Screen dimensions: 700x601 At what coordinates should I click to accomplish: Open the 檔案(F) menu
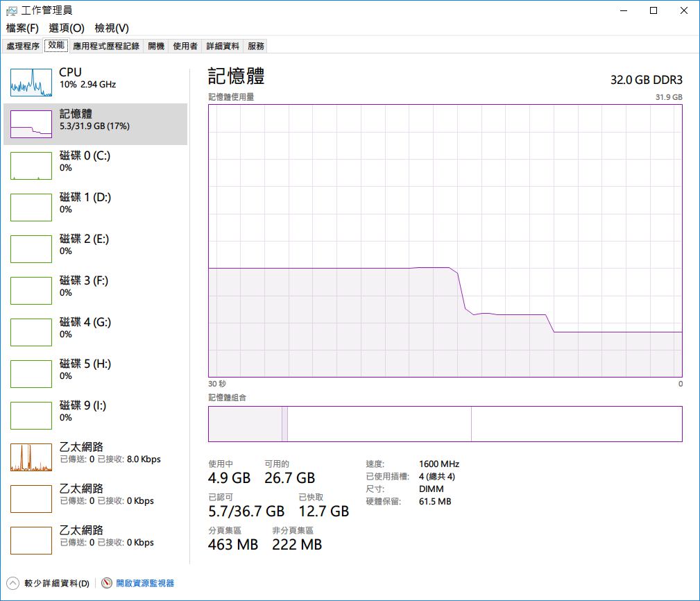click(22, 28)
